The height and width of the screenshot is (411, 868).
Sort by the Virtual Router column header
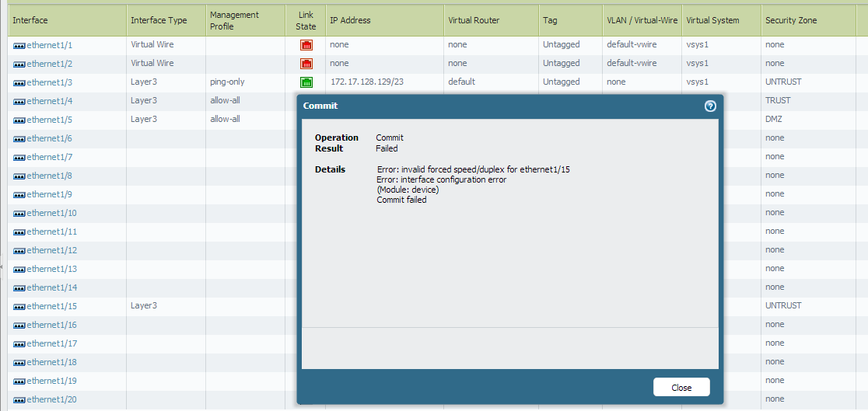(491, 20)
